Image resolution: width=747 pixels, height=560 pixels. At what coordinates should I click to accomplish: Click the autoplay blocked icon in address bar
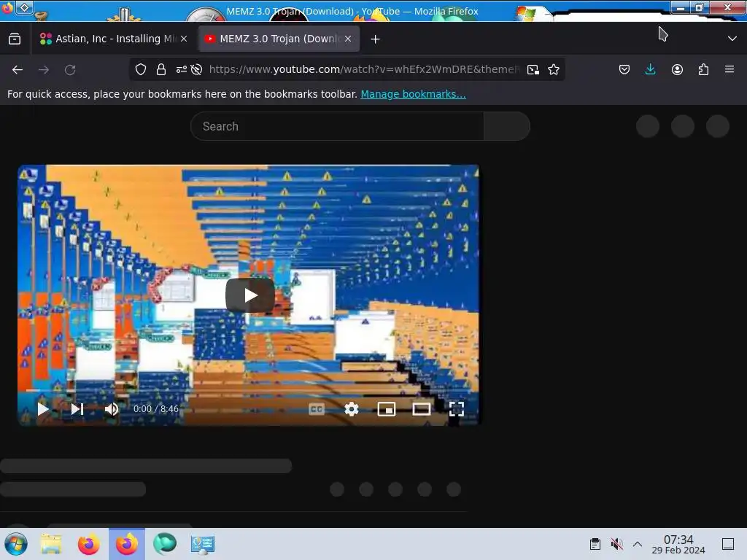tap(196, 69)
